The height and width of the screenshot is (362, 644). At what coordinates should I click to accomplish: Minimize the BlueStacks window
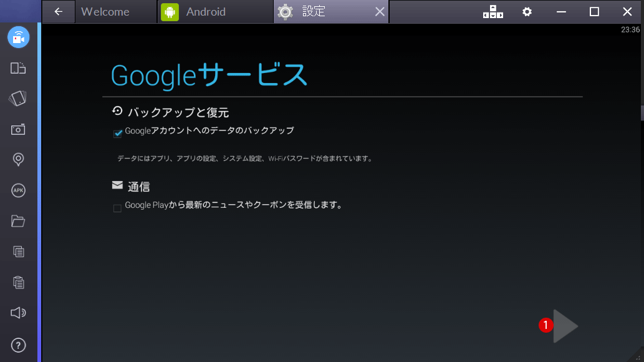point(561,11)
